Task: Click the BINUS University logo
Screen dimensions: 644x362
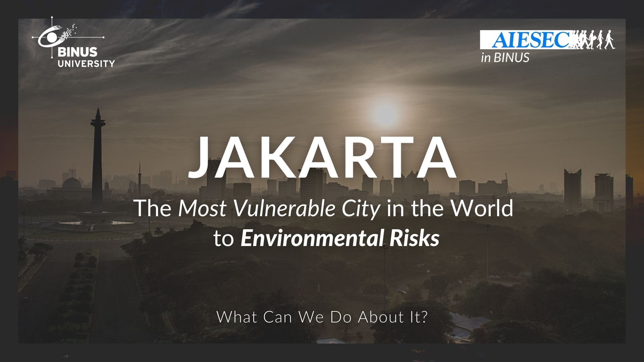Action: point(73,42)
